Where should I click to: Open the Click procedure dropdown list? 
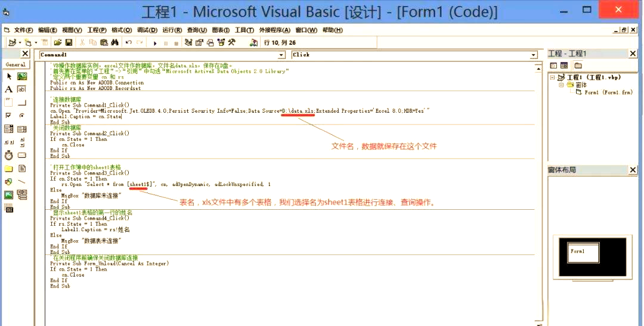coord(534,55)
